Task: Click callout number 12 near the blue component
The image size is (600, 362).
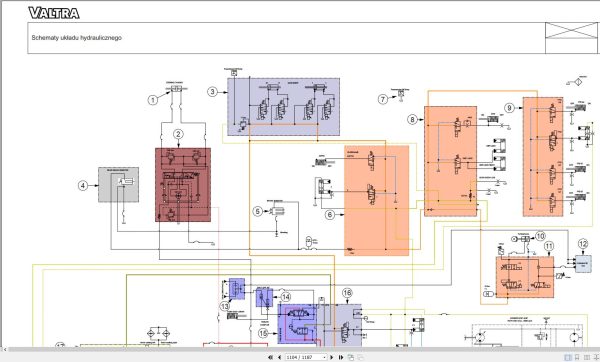Action: pyautogui.click(x=583, y=244)
